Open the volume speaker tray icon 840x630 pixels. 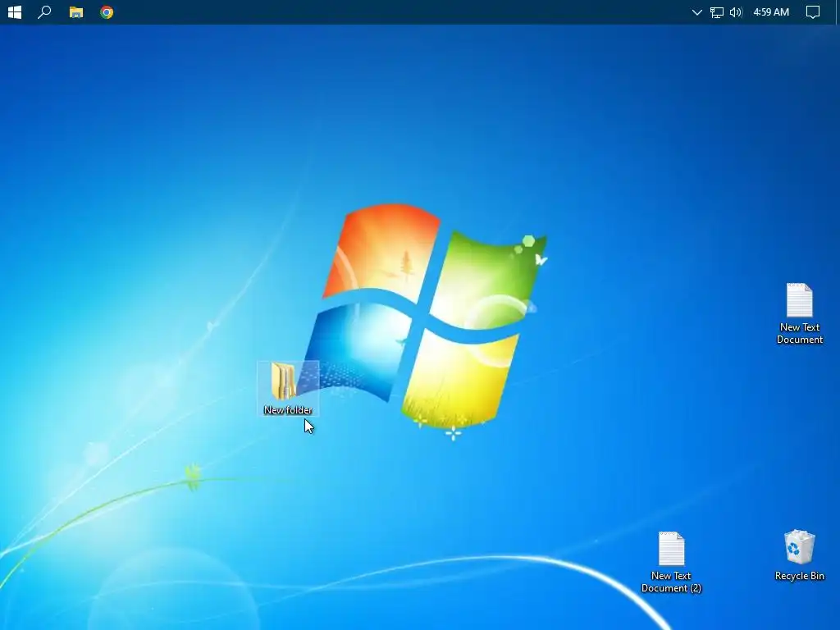coord(736,12)
